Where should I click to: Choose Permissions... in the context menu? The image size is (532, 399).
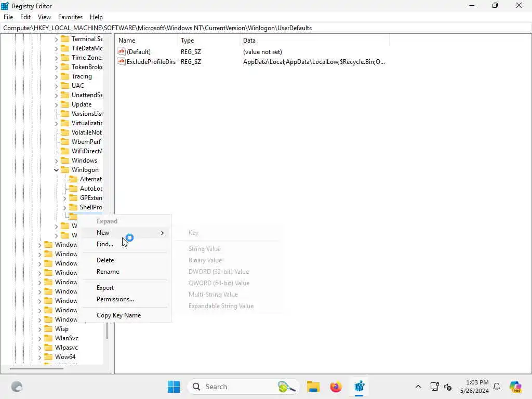point(126,299)
